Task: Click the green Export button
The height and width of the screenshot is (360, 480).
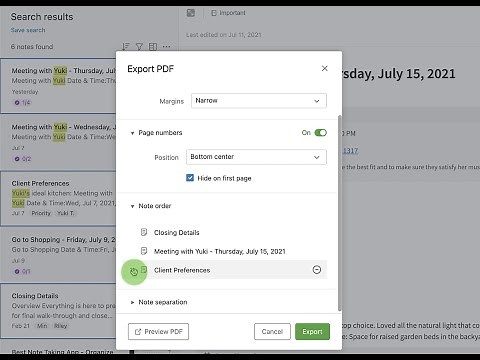Action: pos(312,332)
